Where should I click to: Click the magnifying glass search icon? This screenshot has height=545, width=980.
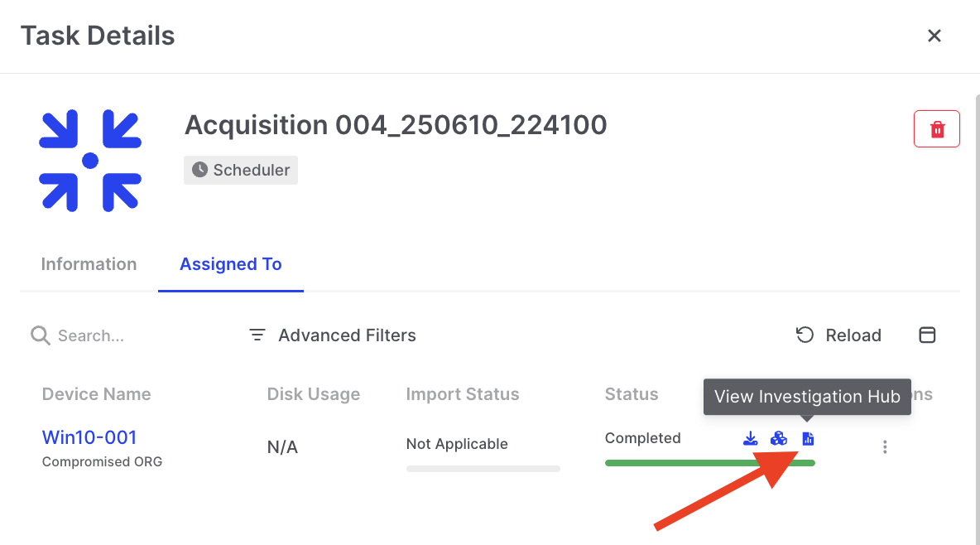(x=40, y=335)
